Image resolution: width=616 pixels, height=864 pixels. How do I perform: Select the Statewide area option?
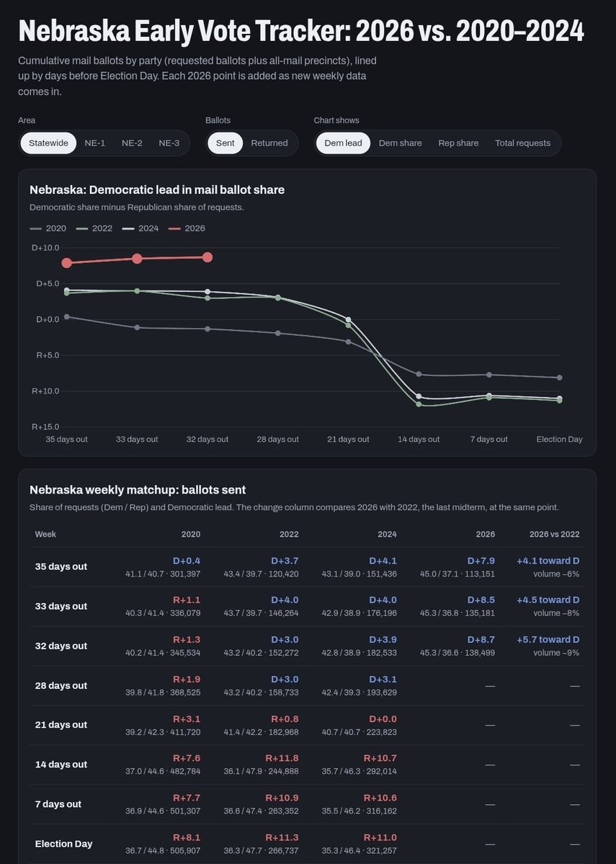point(48,143)
